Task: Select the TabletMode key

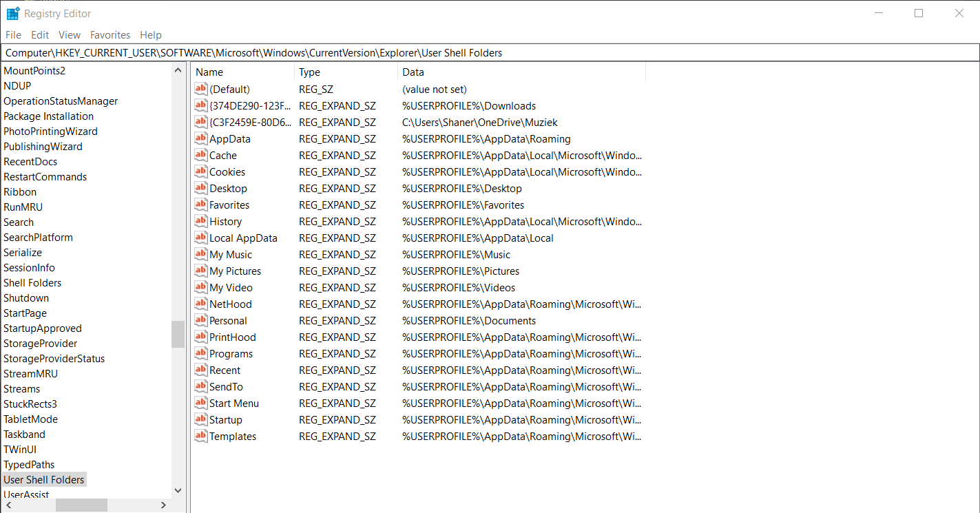Action: [x=30, y=419]
